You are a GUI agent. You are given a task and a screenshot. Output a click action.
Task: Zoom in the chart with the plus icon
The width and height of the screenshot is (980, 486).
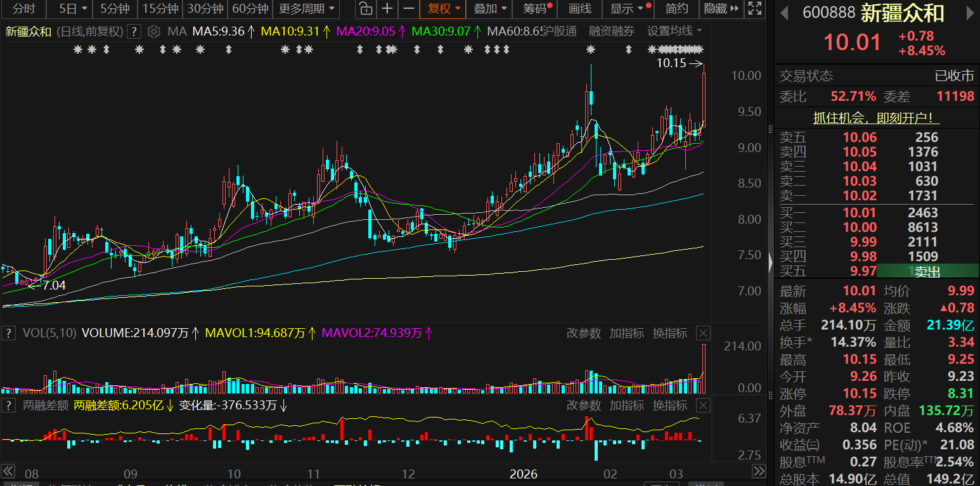coord(387,9)
